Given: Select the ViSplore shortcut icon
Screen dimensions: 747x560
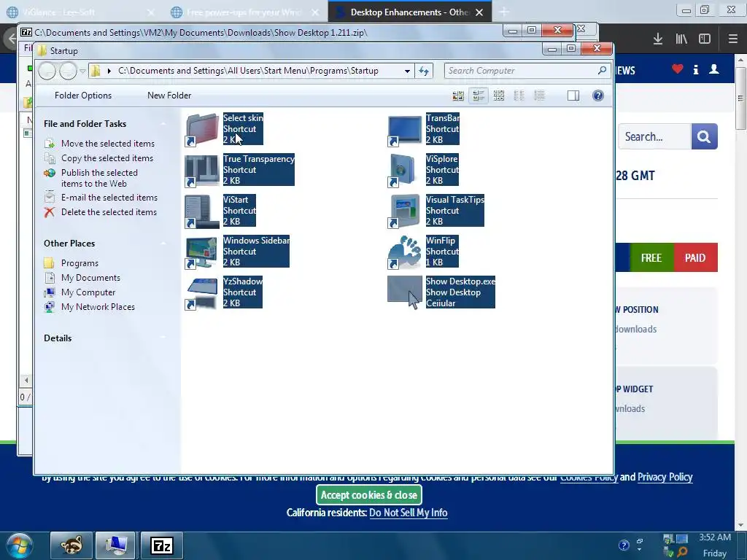Looking at the screenshot, I should [404, 170].
